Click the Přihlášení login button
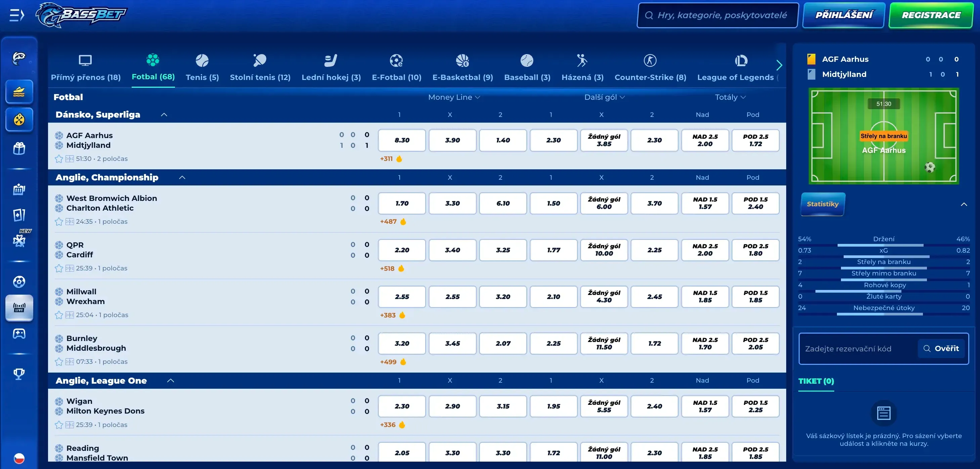 tap(844, 15)
